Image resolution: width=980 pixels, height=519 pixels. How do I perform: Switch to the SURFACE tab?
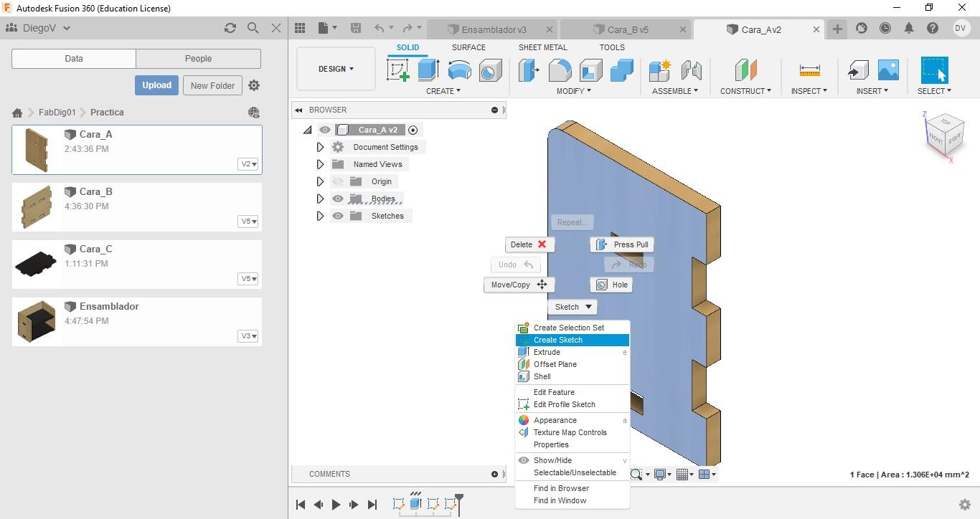pyautogui.click(x=468, y=47)
